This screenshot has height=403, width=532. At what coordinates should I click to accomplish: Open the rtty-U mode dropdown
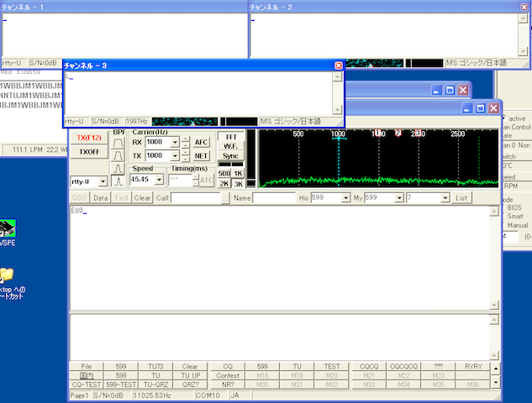click(x=103, y=181)
